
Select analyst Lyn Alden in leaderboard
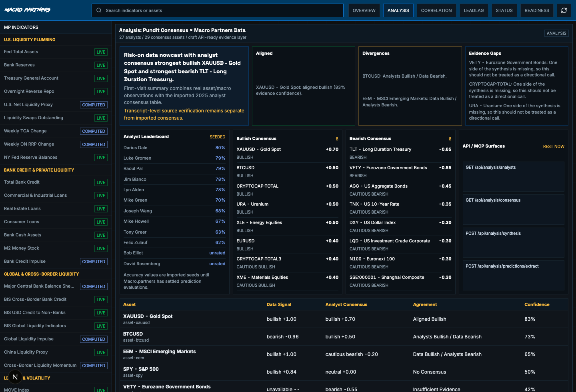pos(174,190)
